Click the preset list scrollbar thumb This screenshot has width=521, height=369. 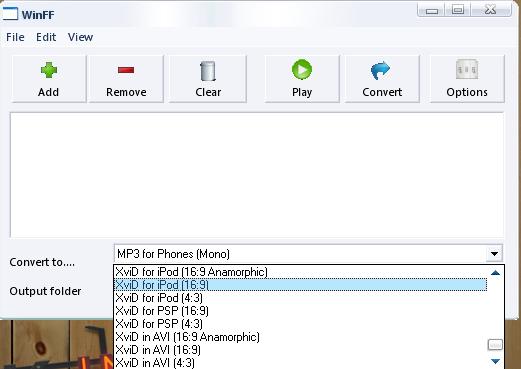click(495, 345)
